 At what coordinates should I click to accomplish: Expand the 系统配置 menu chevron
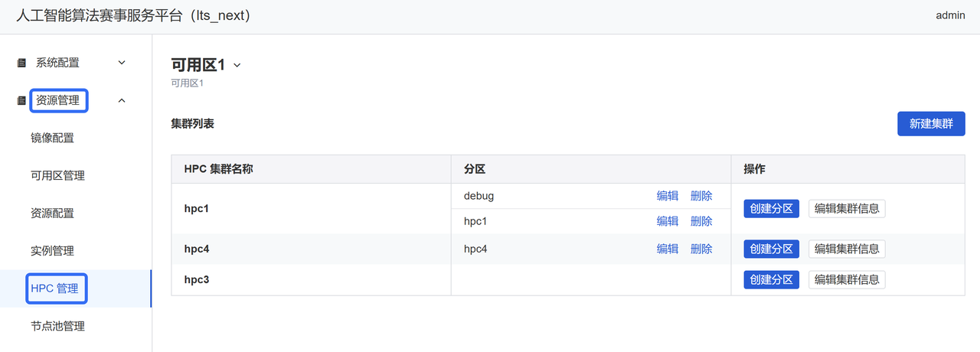point(122,63)
